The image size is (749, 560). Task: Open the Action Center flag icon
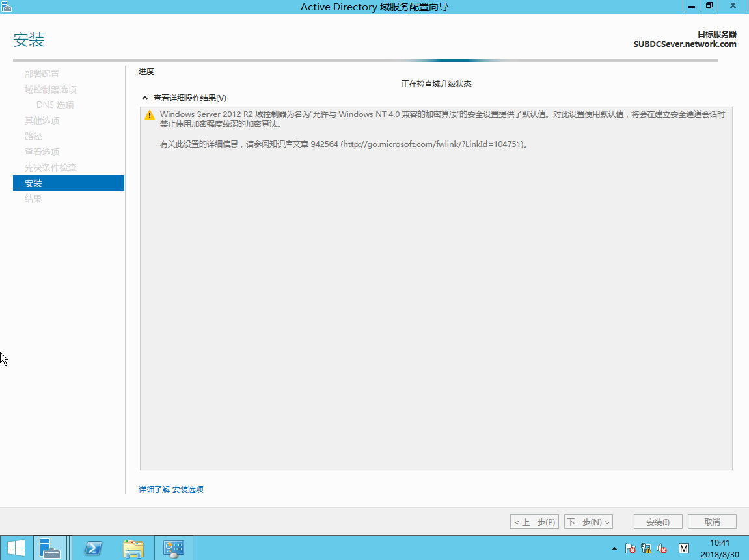[x=630, y=548]
